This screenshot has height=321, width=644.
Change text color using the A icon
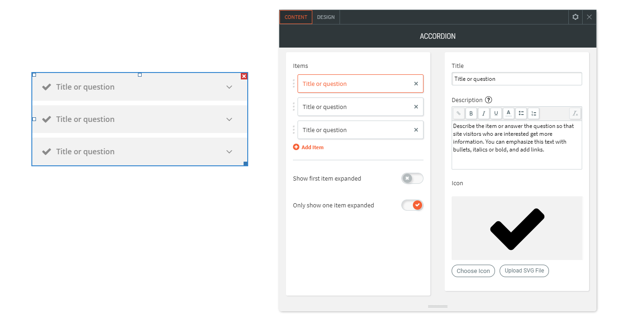[x=508, y=113]
